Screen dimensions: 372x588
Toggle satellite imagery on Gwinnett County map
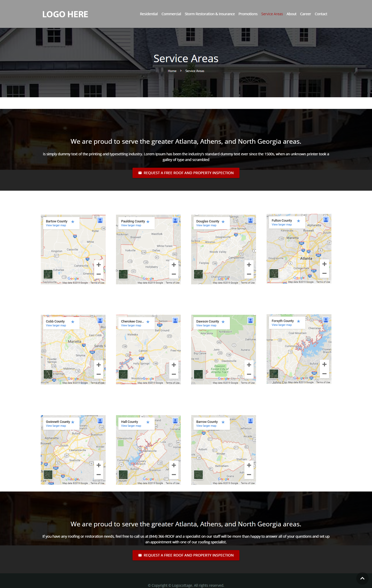pyautogui.click(x=48, y=474)
